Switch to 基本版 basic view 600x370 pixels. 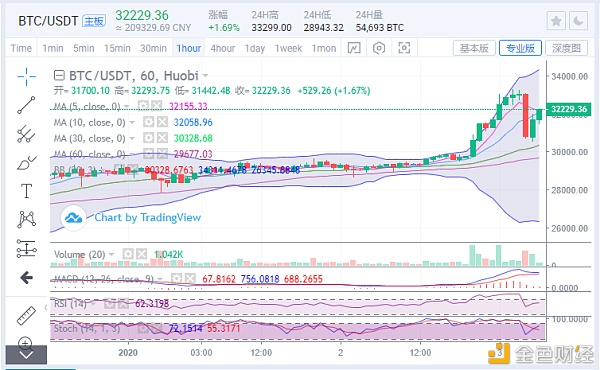point(474,48)
